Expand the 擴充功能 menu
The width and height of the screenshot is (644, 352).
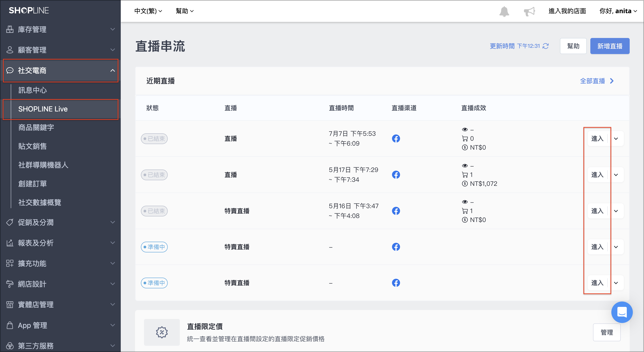(113, 263)
